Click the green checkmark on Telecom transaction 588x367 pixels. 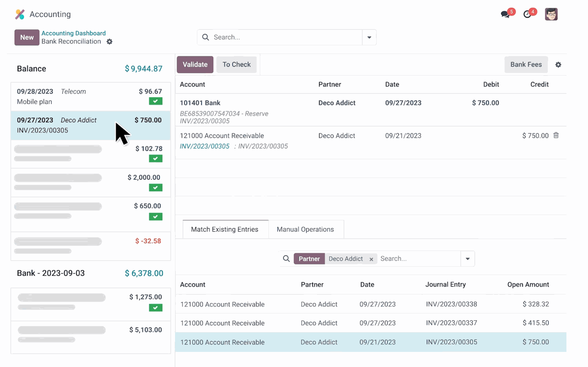(x=156, y=101)
